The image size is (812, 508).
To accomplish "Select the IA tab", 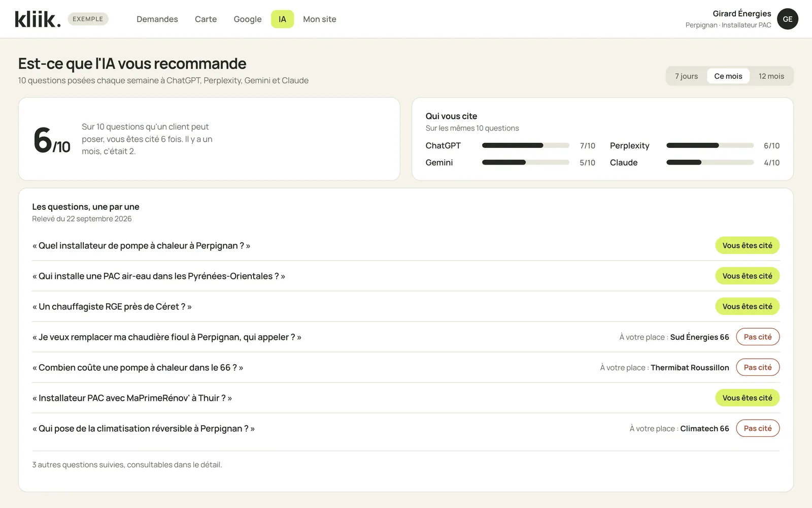I will [x=282, y=19].
